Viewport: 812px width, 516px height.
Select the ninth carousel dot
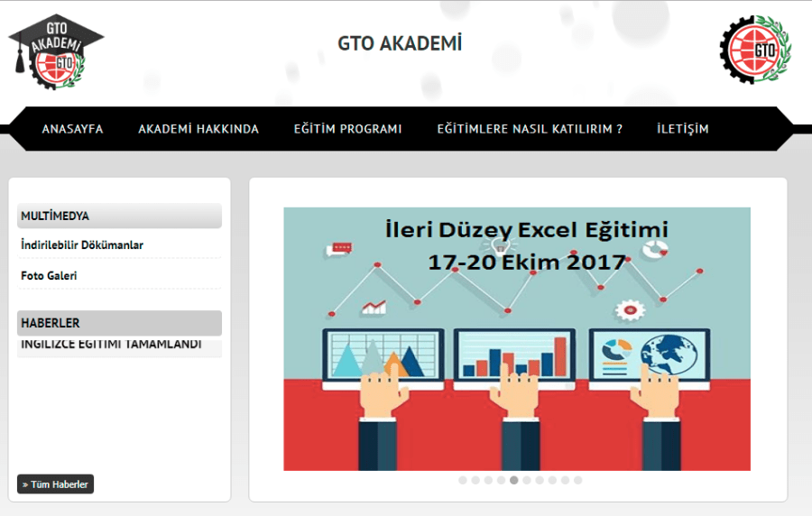click(x=565, y=480)
